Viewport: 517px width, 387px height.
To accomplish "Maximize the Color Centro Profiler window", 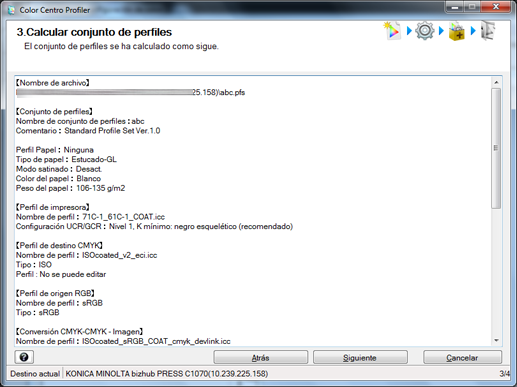I will [x=473, y=7].
